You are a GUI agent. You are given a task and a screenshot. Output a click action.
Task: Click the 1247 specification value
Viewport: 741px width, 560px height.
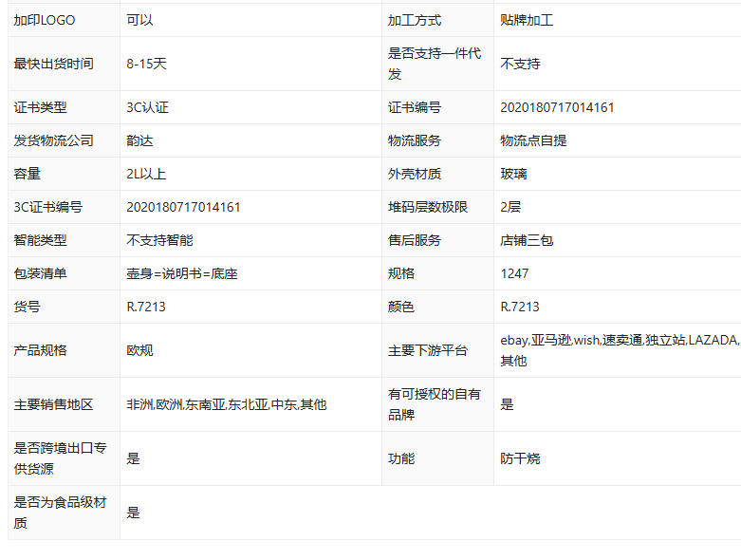coord(514,273)
